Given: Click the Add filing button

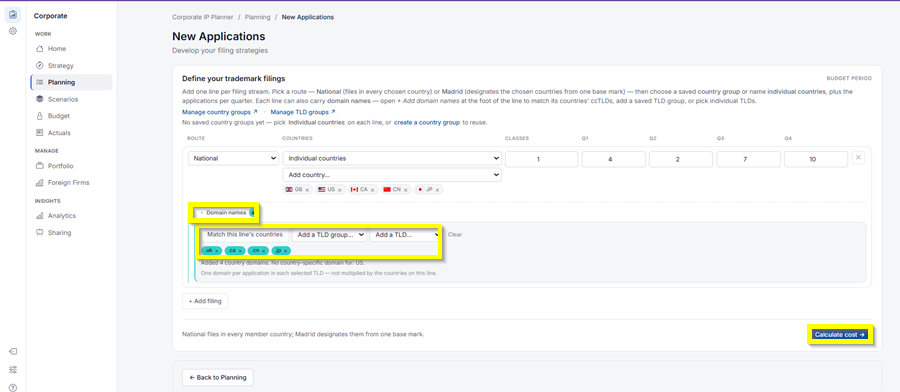Looking at the screenshot, I should coord(205,301).
